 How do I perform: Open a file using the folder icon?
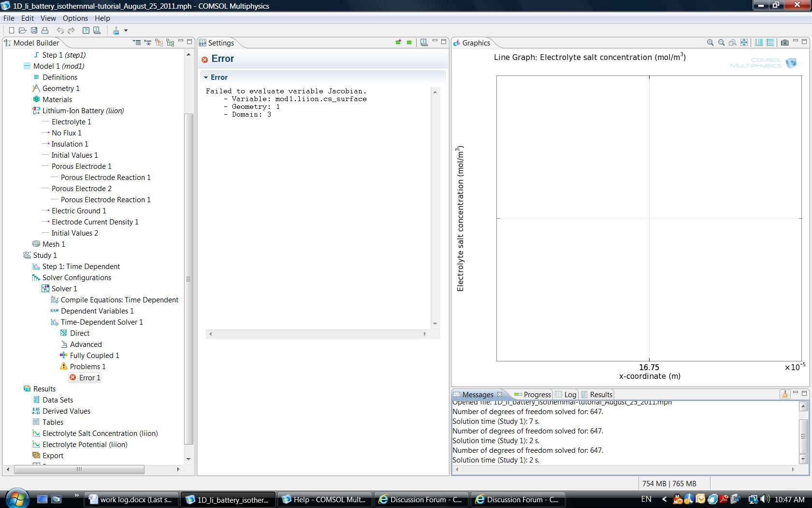(x=22, y=30)
